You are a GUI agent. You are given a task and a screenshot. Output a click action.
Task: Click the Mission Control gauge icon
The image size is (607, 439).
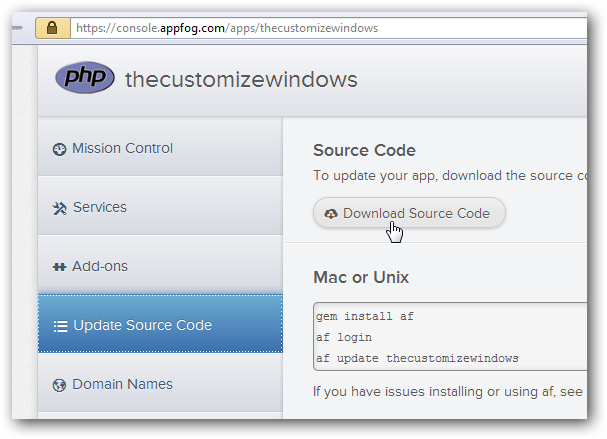[59, 149]
